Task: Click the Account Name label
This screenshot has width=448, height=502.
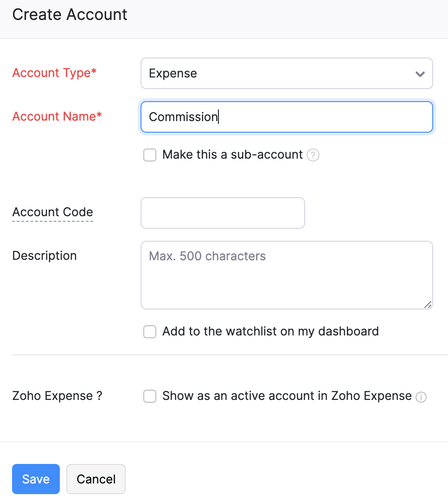Action: pos(57,116)
